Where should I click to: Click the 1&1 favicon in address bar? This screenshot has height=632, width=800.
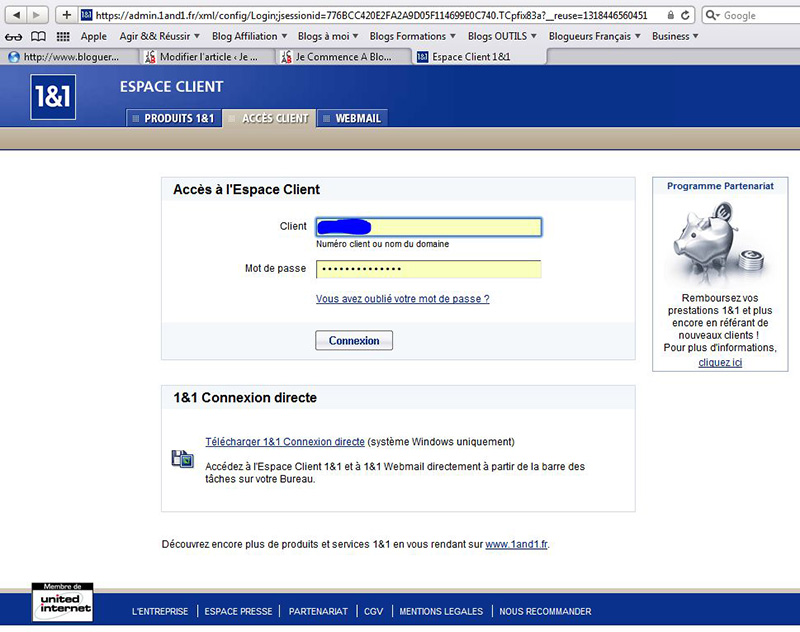[86, 15]
